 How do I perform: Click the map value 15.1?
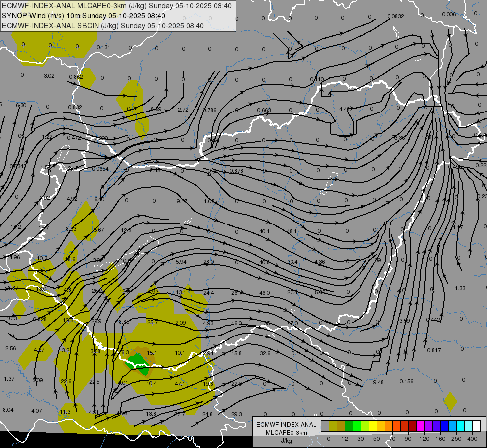152,353
